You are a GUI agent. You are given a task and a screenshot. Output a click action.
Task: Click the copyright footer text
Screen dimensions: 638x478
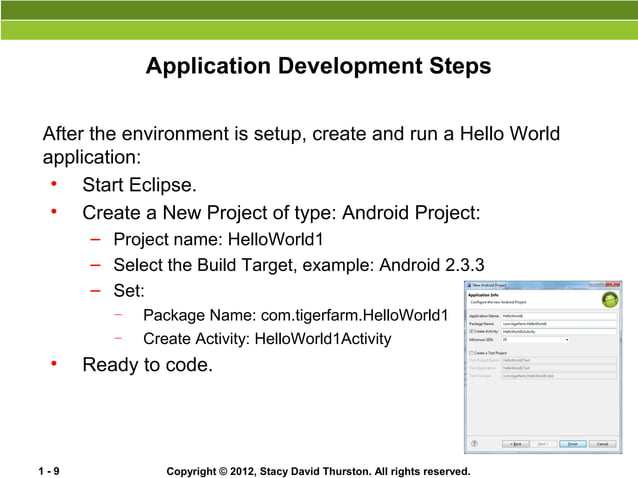[x=318, y=469]
